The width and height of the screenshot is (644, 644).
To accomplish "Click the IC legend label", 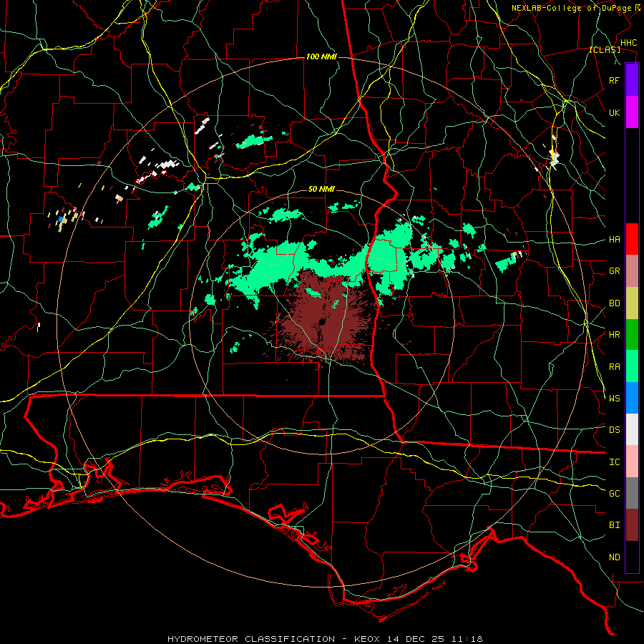I will pyautogui.click(x=614, y=462).
